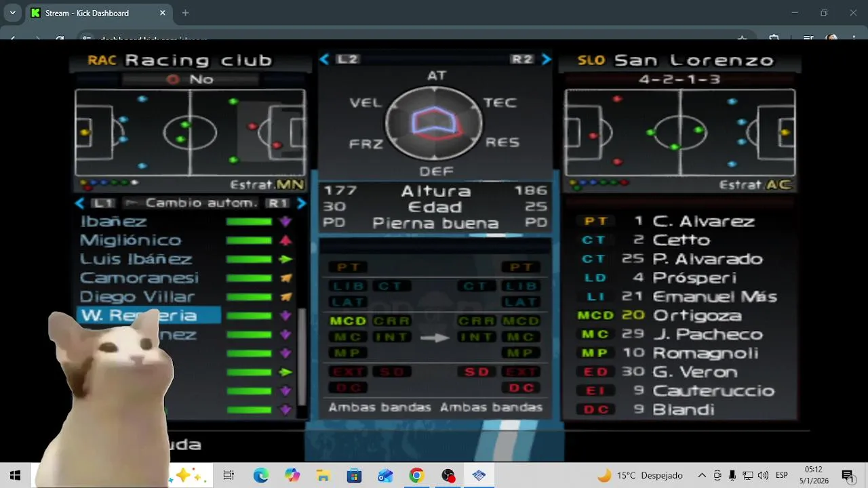Click the DC badge next to Blandi
The height and width of the screenshot is (488, 868).
pos(595,410)
